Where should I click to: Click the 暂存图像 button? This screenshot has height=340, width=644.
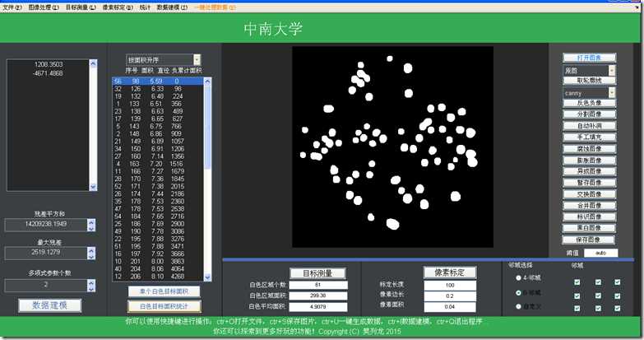(589, 183)
